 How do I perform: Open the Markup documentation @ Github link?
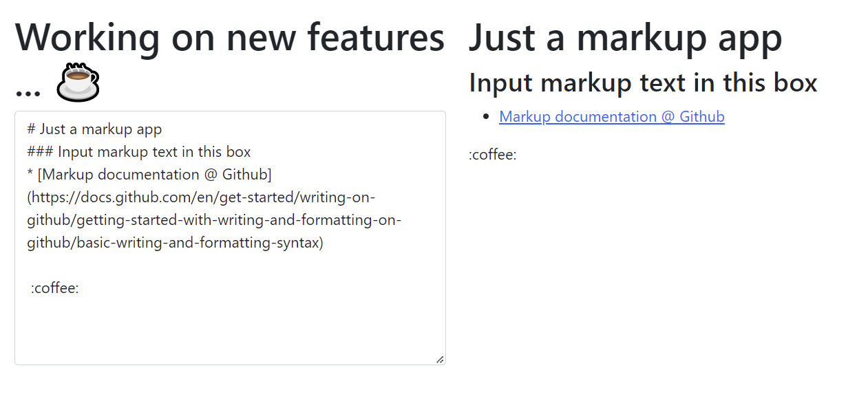tap(611, 117)
